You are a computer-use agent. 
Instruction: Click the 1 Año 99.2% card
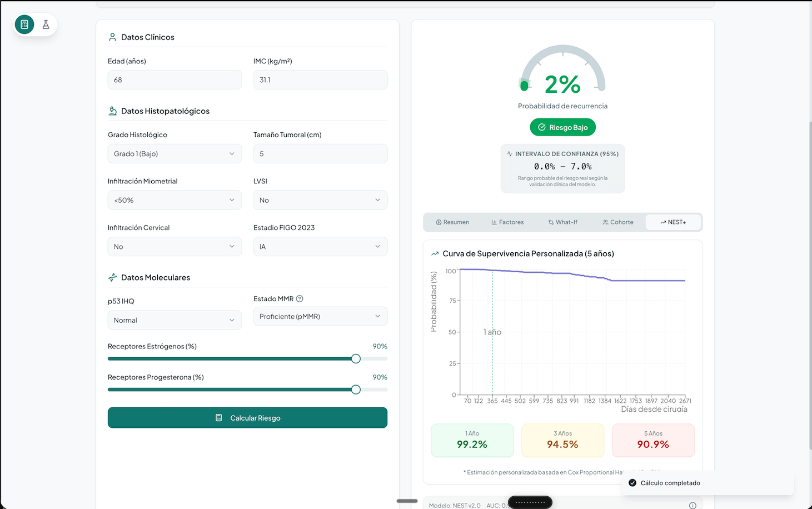(472, 440)
